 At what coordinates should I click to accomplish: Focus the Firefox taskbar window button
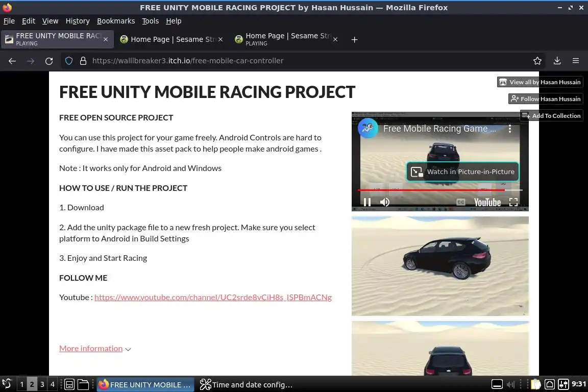pyautogui.click(x=145, y=384)
